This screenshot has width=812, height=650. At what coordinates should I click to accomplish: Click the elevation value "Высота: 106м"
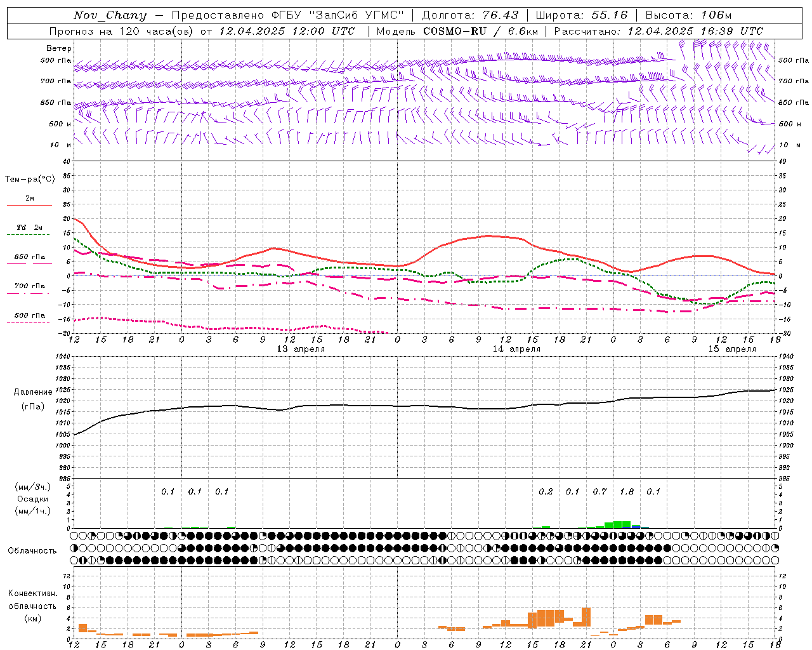[688, 15]
